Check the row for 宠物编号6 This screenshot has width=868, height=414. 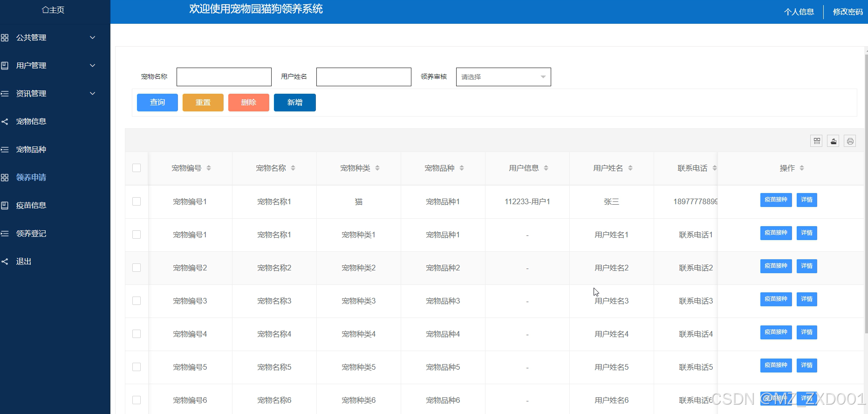(137, 400)
